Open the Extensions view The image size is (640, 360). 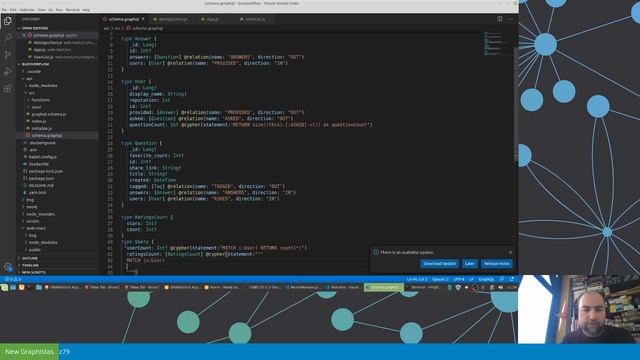(x=8, y=88)
